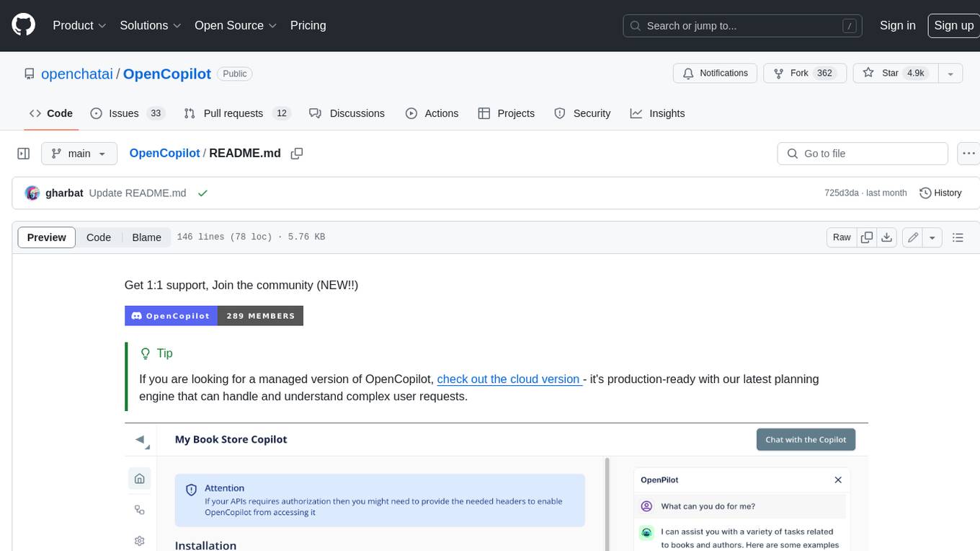The image size is (980, 551).
Task: Open gharbat's avatar profile
Action: [32, 193]
